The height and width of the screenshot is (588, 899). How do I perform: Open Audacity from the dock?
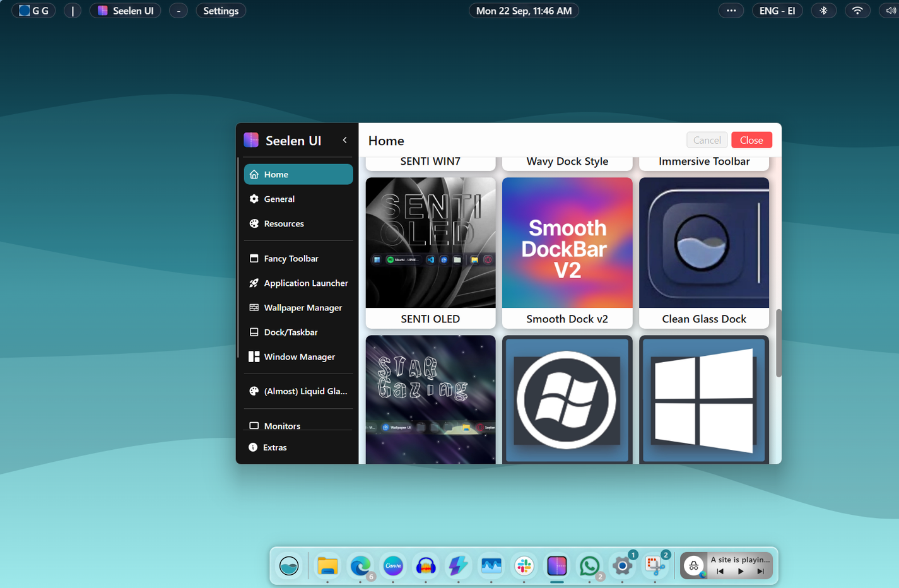426,566
